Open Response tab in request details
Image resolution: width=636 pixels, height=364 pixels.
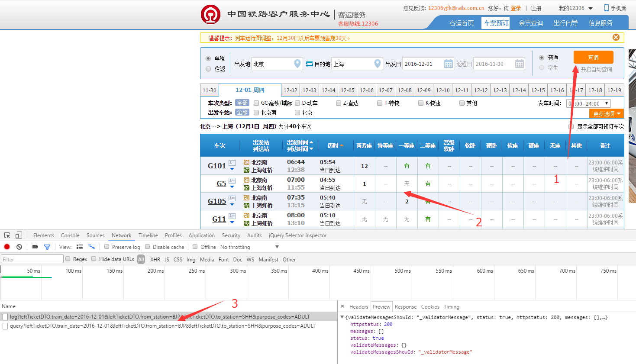pos(406,307)
